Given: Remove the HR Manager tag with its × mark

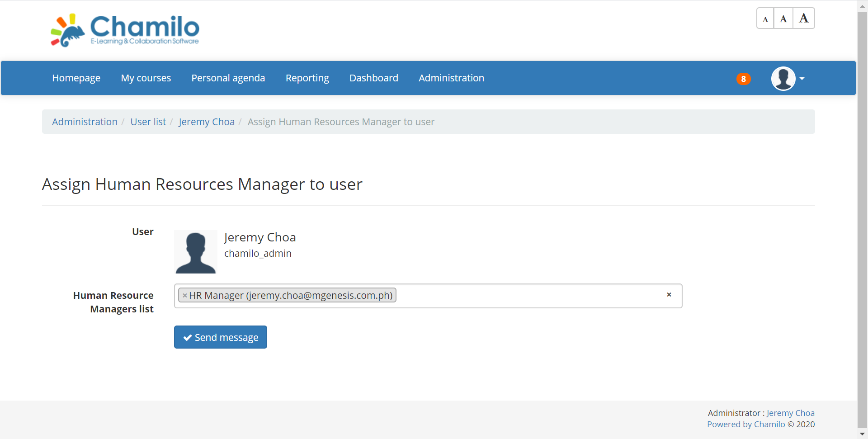Looking at the screenshot, I should point(185,295).
